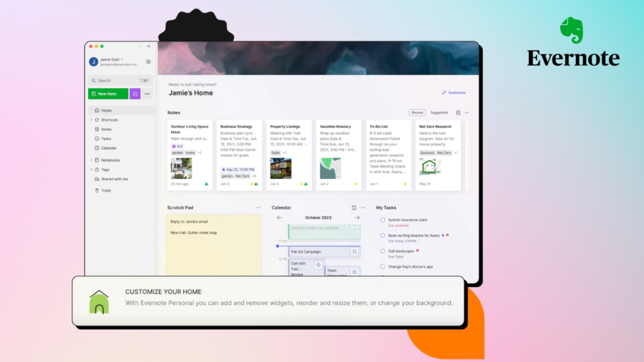
Task: Open the Property Listings note card
Action: click(x=289, y=156)
